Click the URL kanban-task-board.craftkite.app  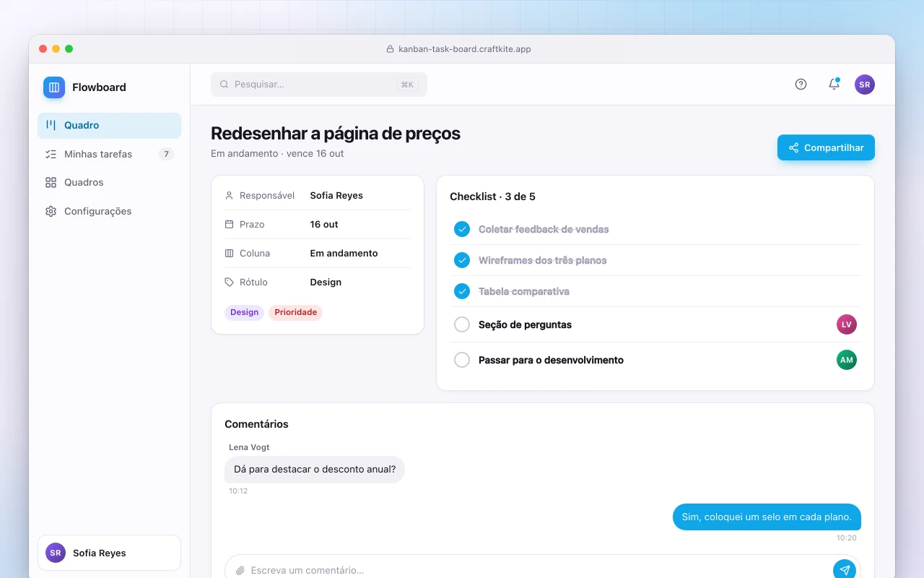tap(465, 49)
